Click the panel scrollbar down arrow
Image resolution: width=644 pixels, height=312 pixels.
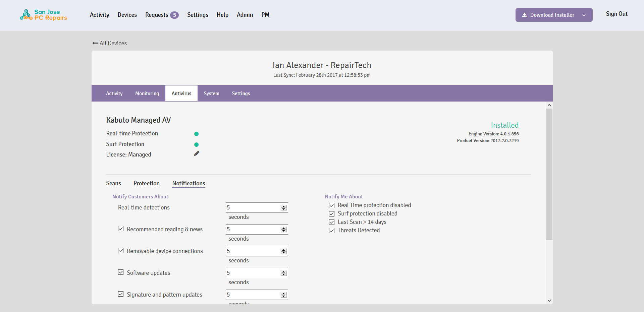(x=549, y=301)
